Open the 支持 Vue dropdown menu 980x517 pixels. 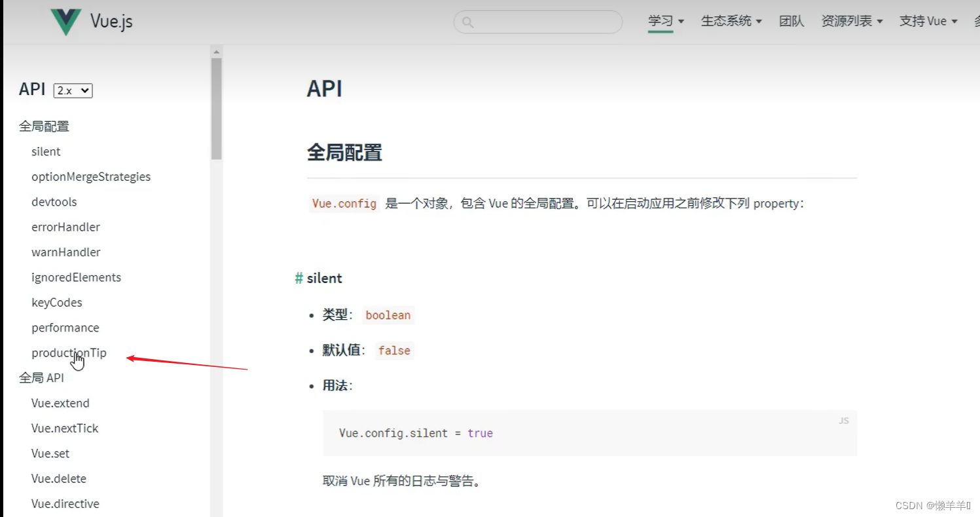coord(928,21)
